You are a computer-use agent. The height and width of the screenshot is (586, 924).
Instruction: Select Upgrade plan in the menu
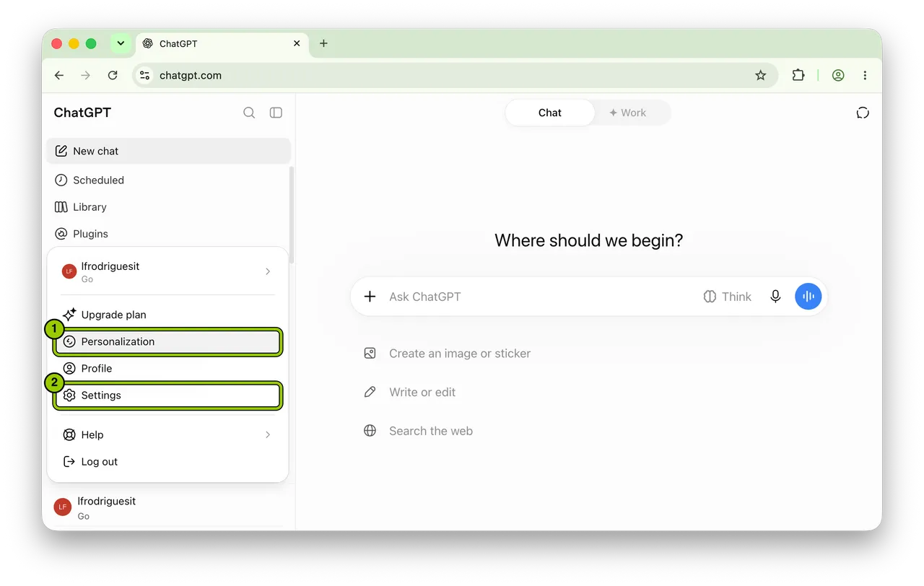click(167, 315)
